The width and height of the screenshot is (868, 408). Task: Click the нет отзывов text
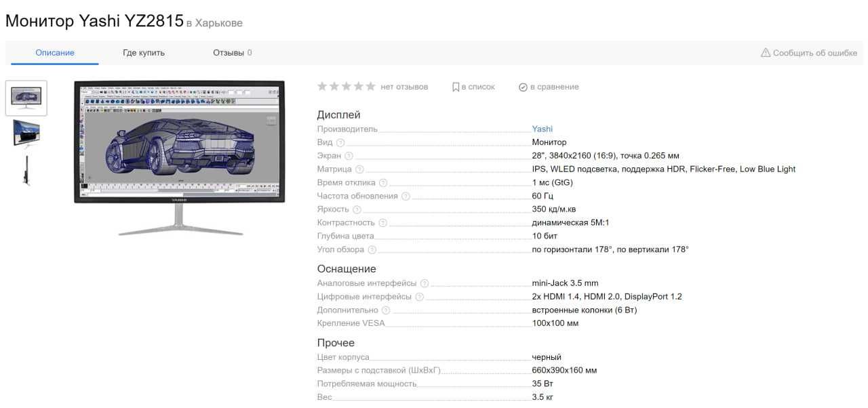(405, 87)
